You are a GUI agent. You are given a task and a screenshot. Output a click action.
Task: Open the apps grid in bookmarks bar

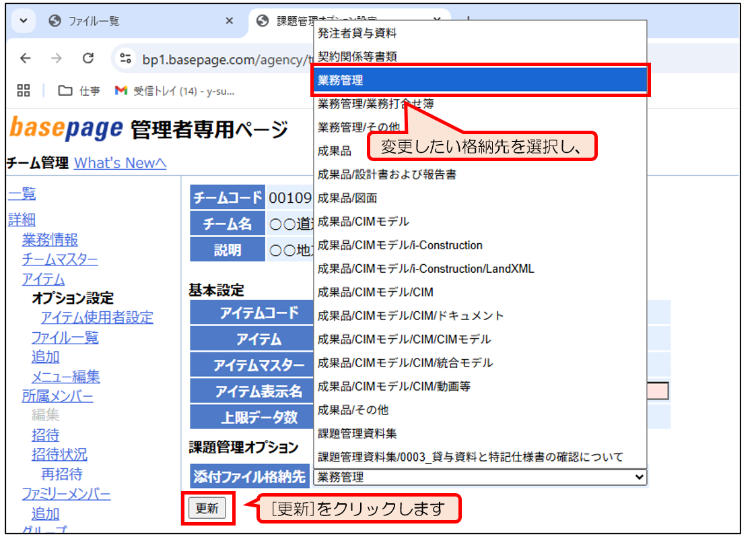coord(24,90)
